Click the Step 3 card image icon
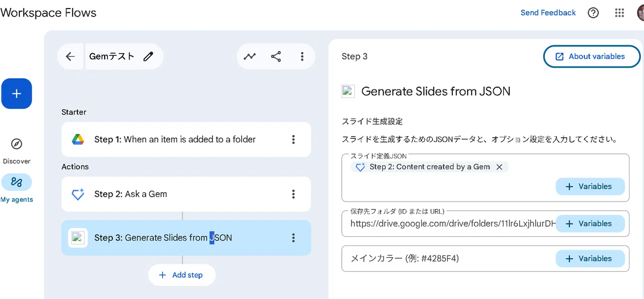The image size is (644, 299). click(x=78, y=237)
